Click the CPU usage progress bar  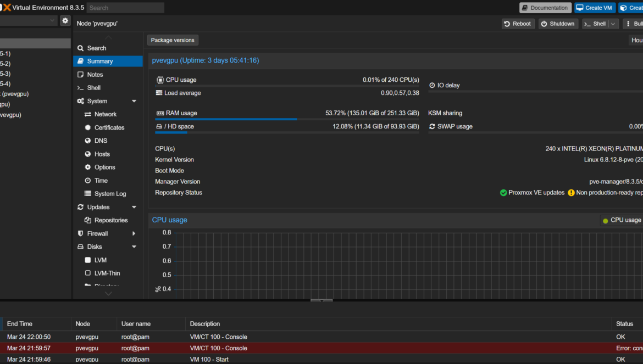287,86
